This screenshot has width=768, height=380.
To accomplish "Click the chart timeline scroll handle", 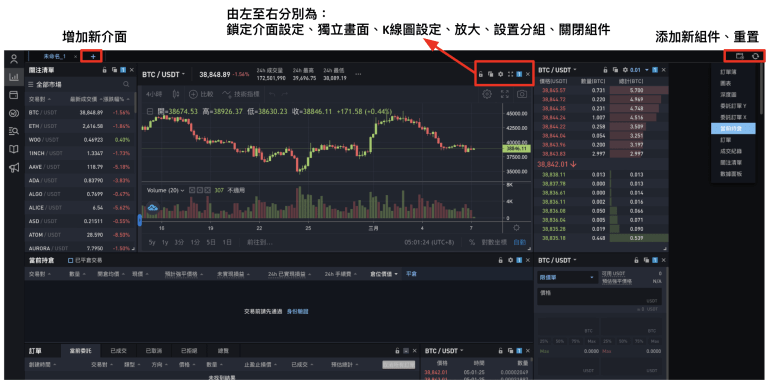I will 140,220.
